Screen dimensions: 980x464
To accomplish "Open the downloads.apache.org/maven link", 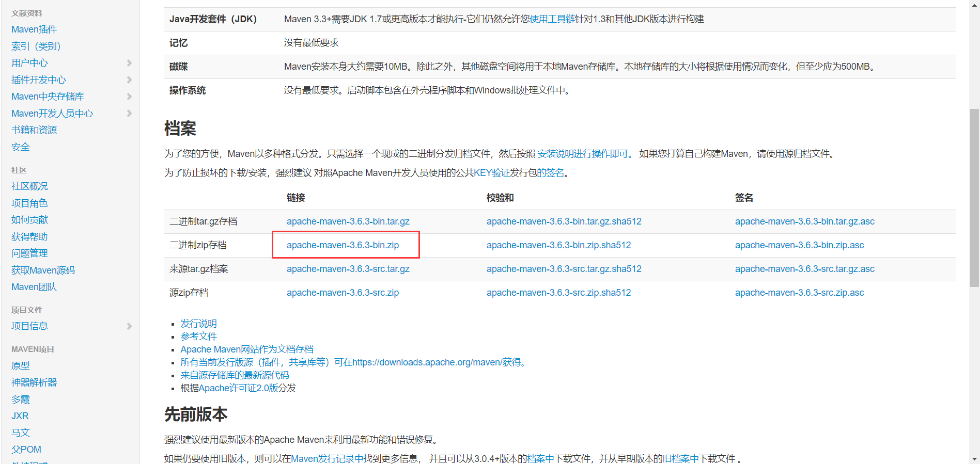I will (x=355, y=362).
